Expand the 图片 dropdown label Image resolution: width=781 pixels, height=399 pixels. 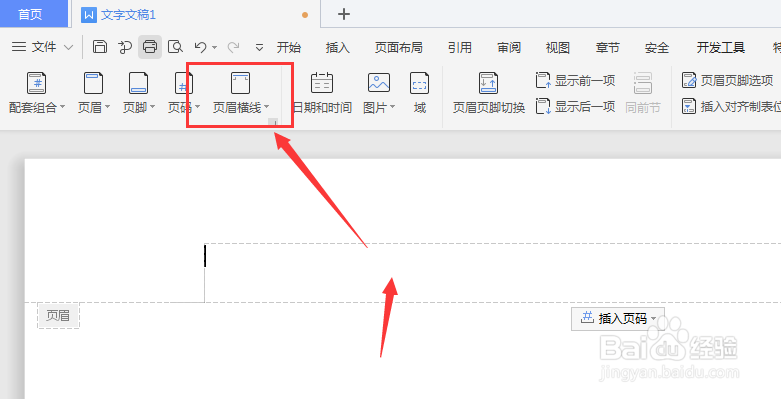click(x=379, y=107)
